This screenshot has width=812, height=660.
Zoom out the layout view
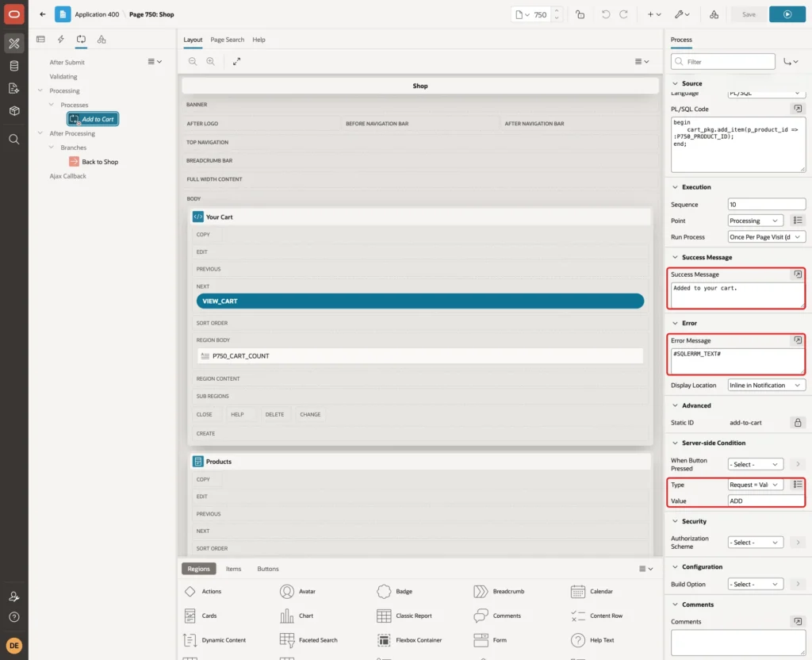click(193, 61)
